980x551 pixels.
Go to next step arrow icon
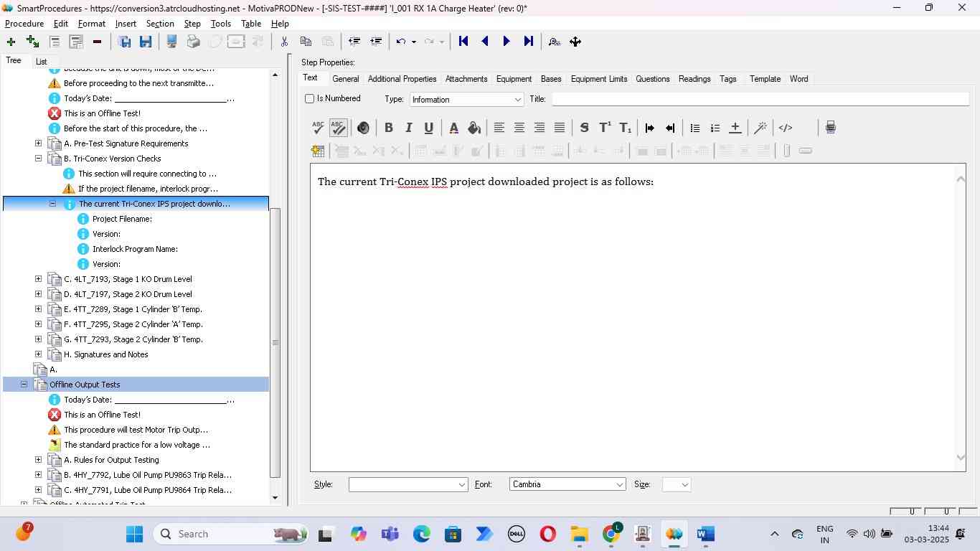pos(507,42)
